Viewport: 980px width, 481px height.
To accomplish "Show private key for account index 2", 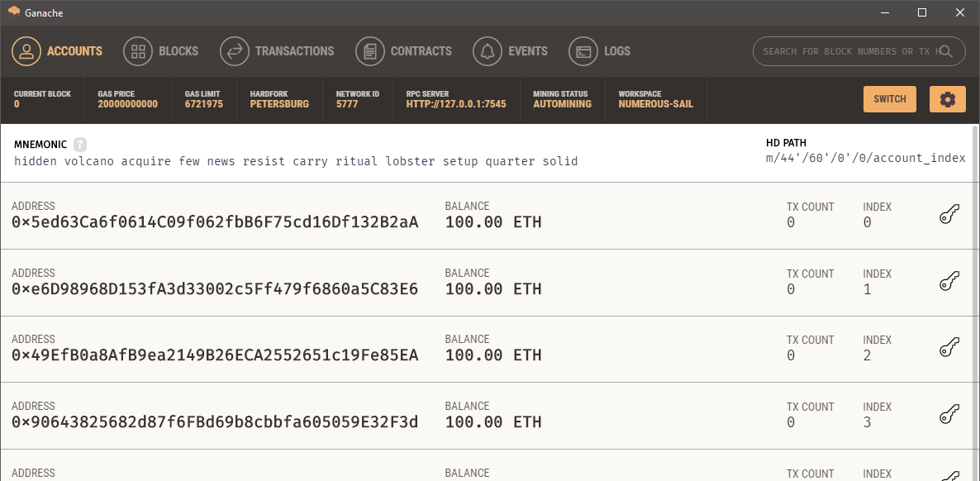I will point(949,349).
